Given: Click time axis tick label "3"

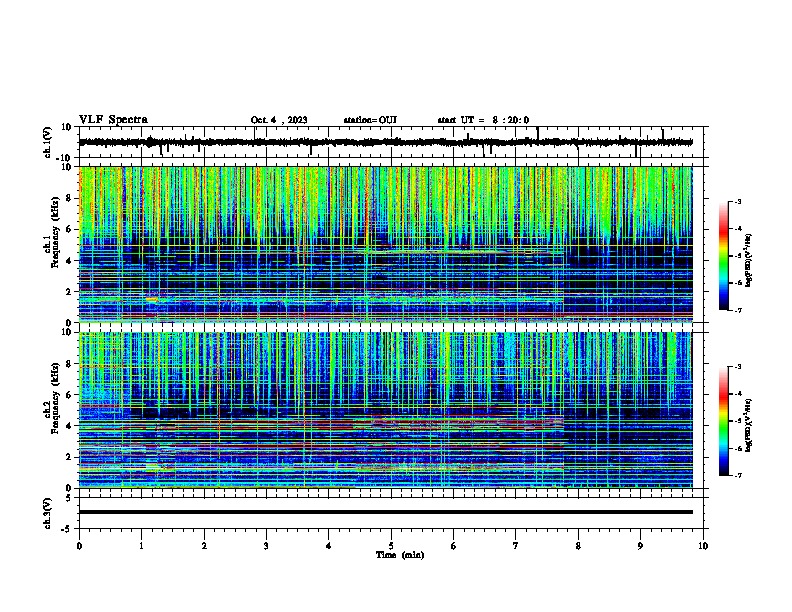Looking at the screenshot, I should (x=266, y=545).
